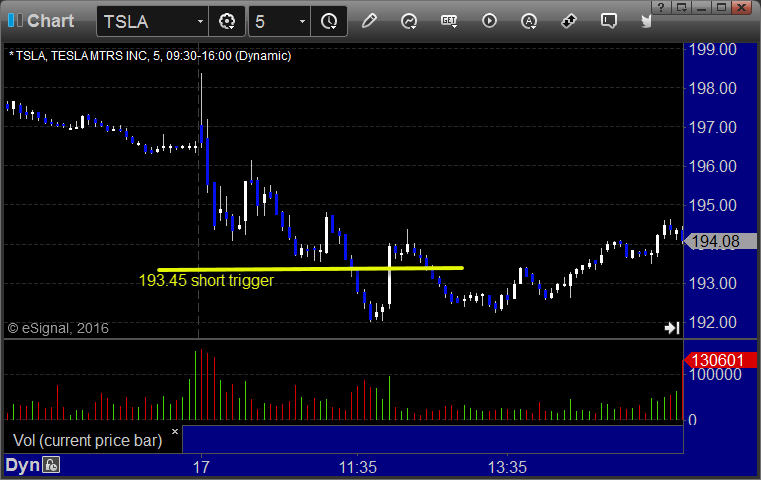Click the 196.00 price axis label

pos(712,166)
